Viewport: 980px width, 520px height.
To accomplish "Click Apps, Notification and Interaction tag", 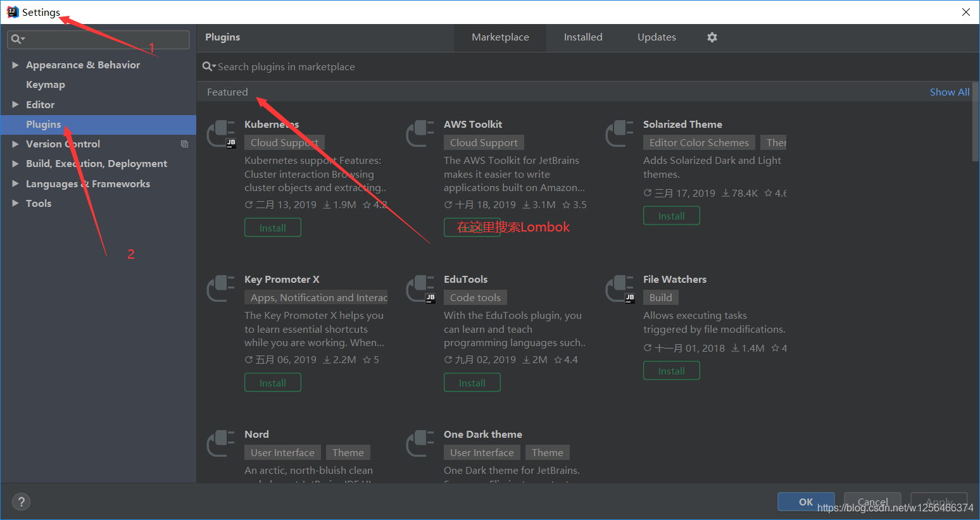I will pyautogui.click(x=316, y=297).
